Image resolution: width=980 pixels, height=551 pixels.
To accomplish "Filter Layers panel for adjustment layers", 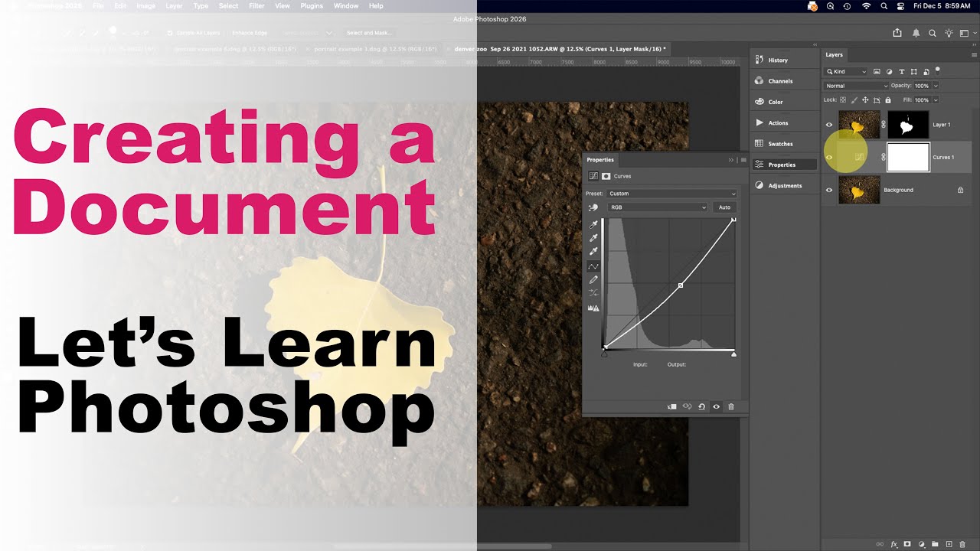I will click(889, 72).
